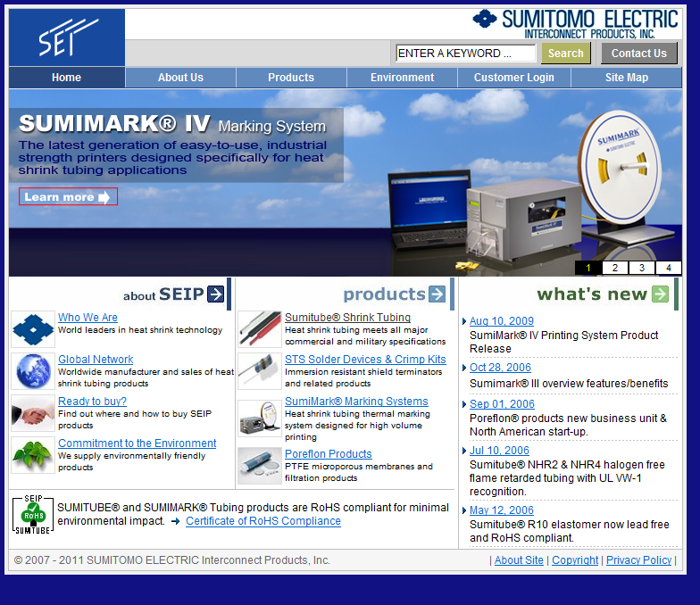Open the Jul 10, 2006 news item
The width and height of the screenshot is (700, 605).
(x=499, y=451)
